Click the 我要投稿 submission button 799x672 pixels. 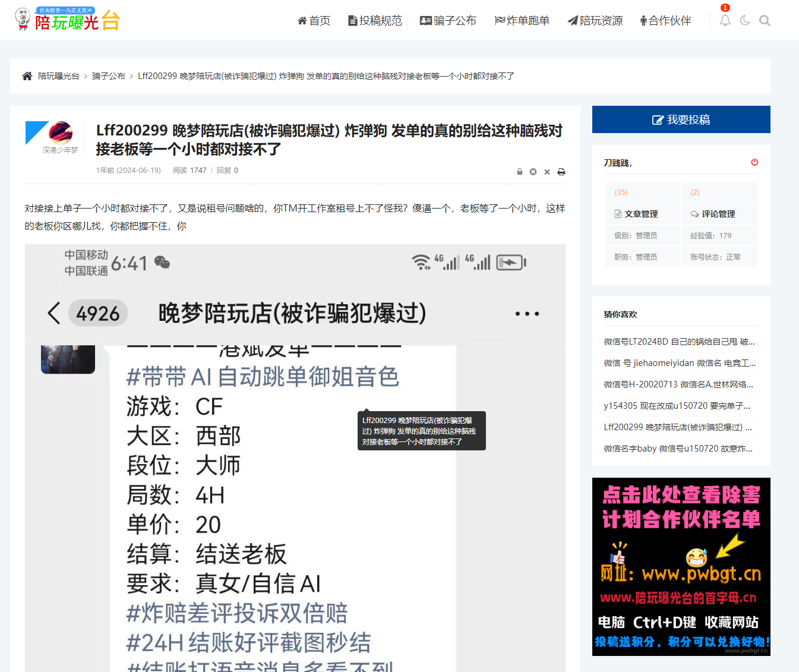coord(681,119)
